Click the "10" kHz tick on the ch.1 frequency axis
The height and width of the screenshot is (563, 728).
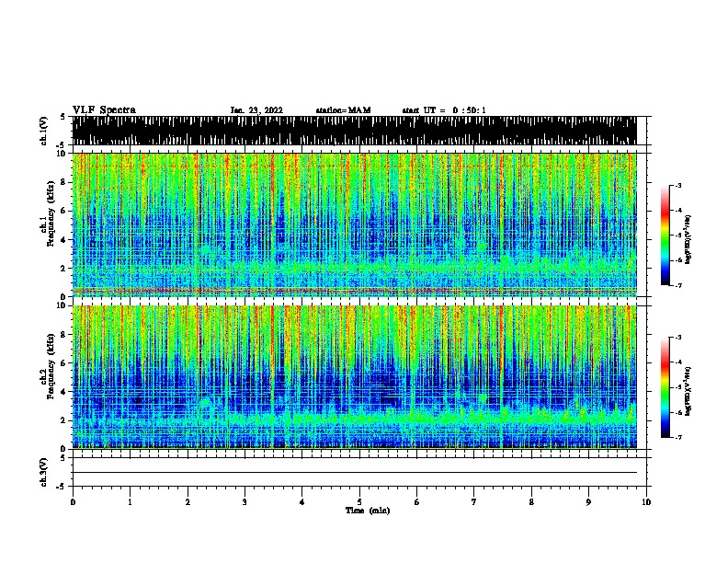point(62,154)
